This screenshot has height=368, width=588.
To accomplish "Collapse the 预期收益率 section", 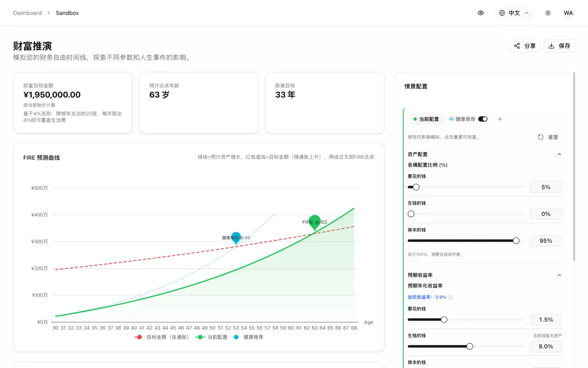I will tap(559, 275).
